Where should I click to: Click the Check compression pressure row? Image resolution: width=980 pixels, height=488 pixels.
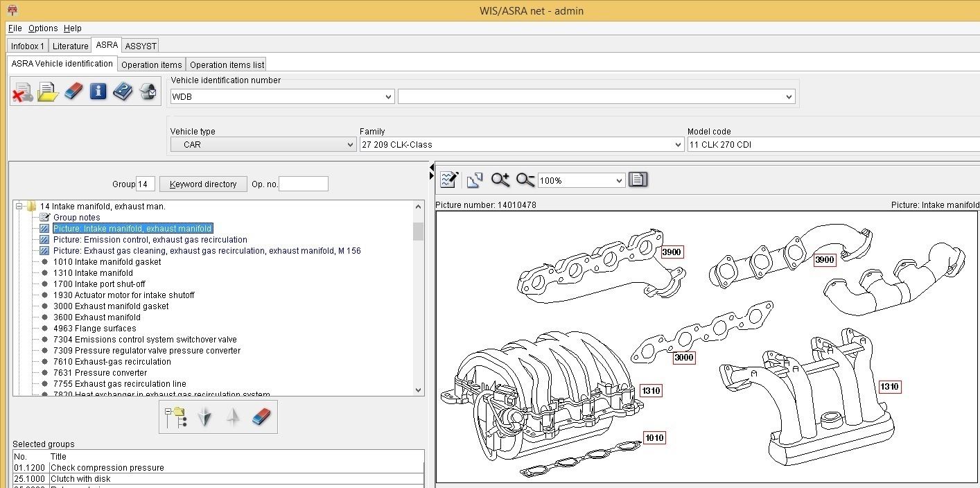coord(218,468)
